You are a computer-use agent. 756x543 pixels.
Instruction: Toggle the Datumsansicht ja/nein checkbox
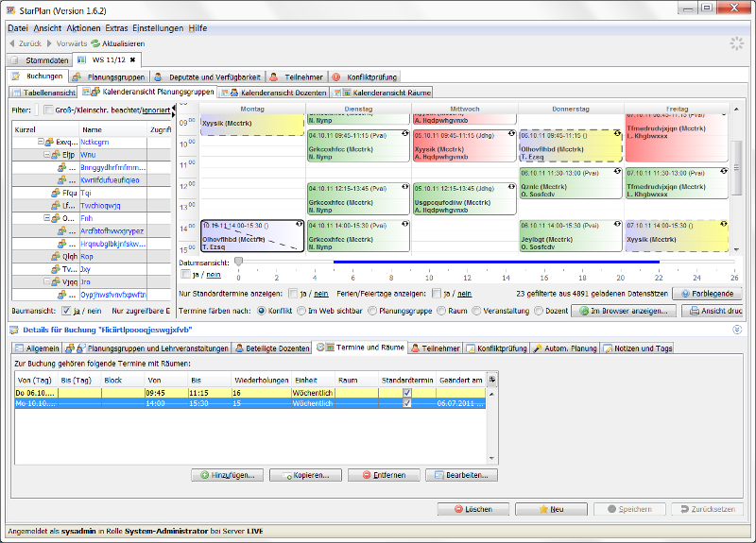click(x=185, y=274)
